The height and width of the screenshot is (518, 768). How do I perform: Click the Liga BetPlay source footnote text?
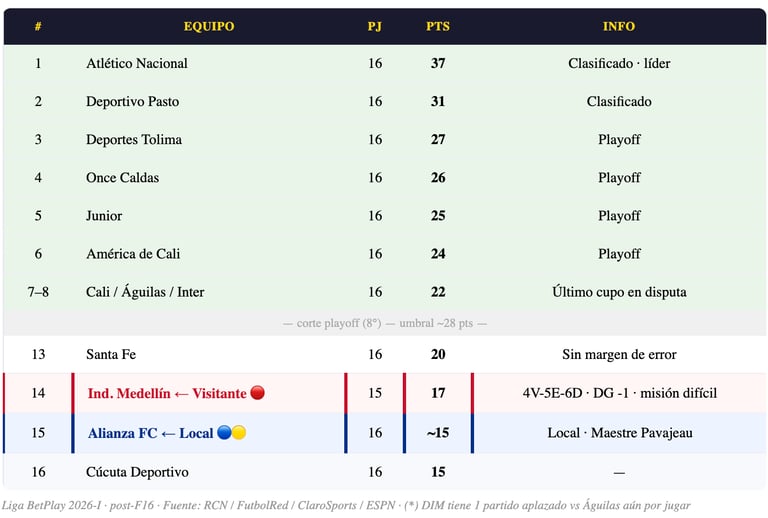346,505
